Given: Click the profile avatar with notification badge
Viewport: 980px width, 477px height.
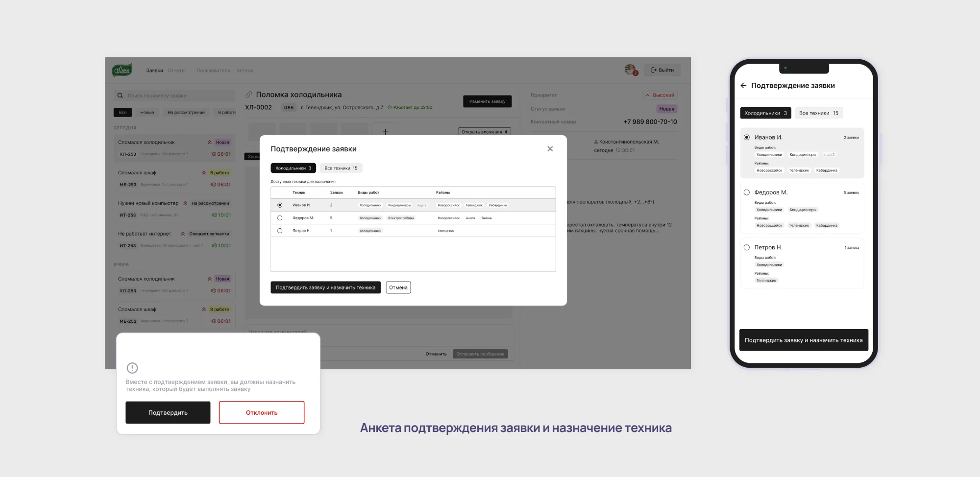Looking at the screenshot, I should point(630,70).
